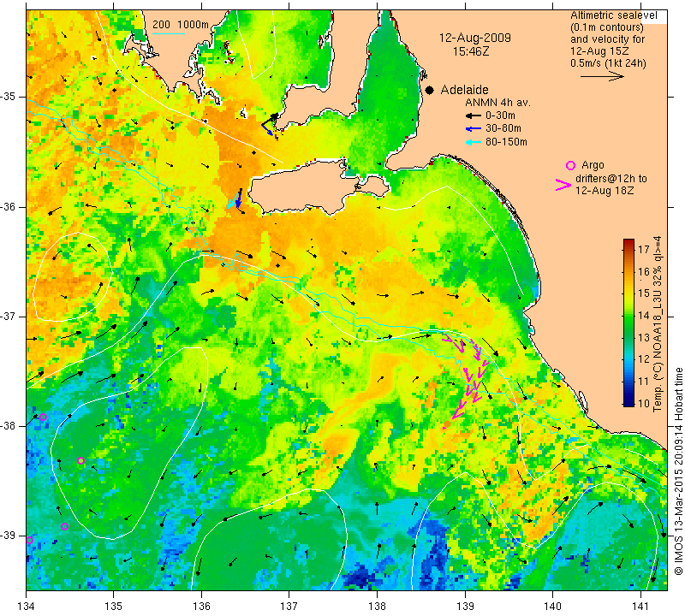Click the 'Argo' legend label
This screenshot has width=685, height=616.
[593, 165]
